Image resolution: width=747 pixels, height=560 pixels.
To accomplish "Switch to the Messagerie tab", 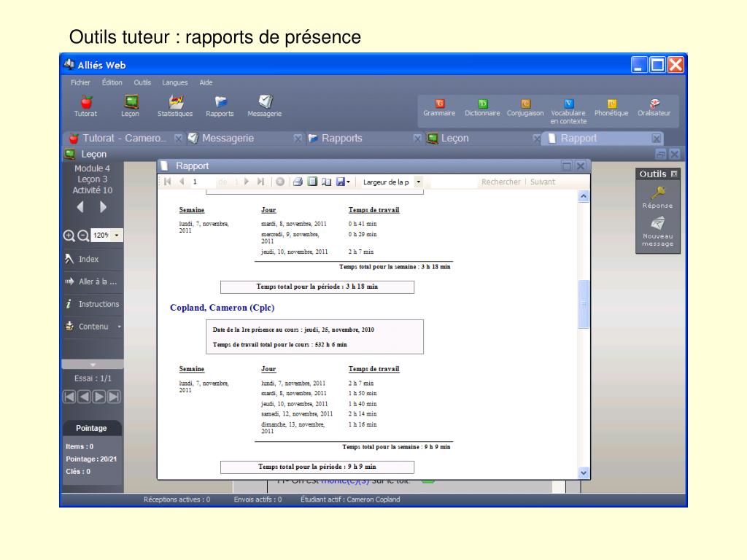I will pos(228,138).
